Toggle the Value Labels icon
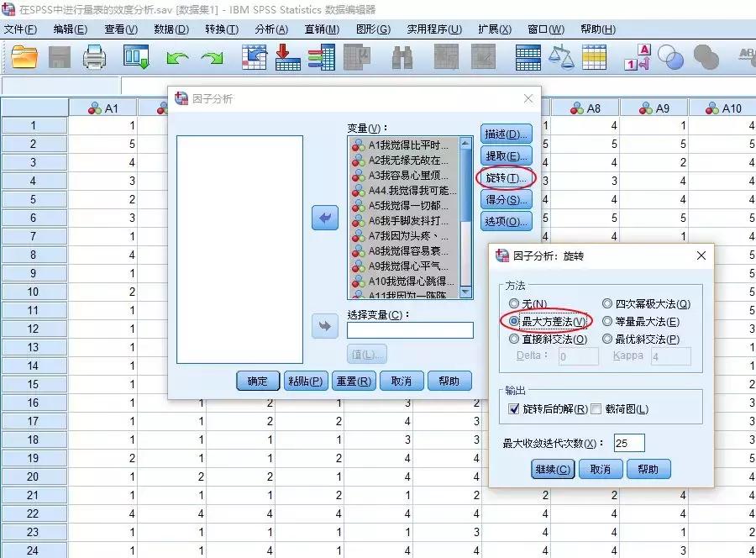Image resolution: width=756 pixels, height=558 pixels. (637, 57)
